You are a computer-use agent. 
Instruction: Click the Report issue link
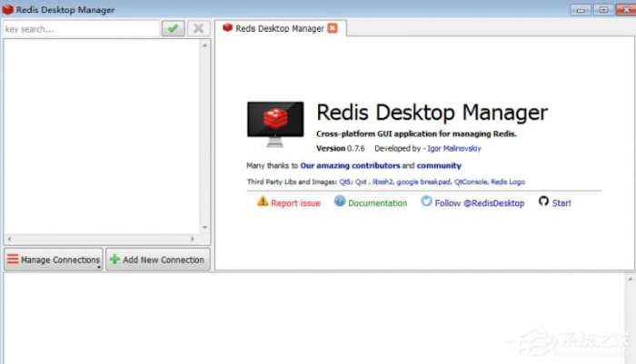295,203
